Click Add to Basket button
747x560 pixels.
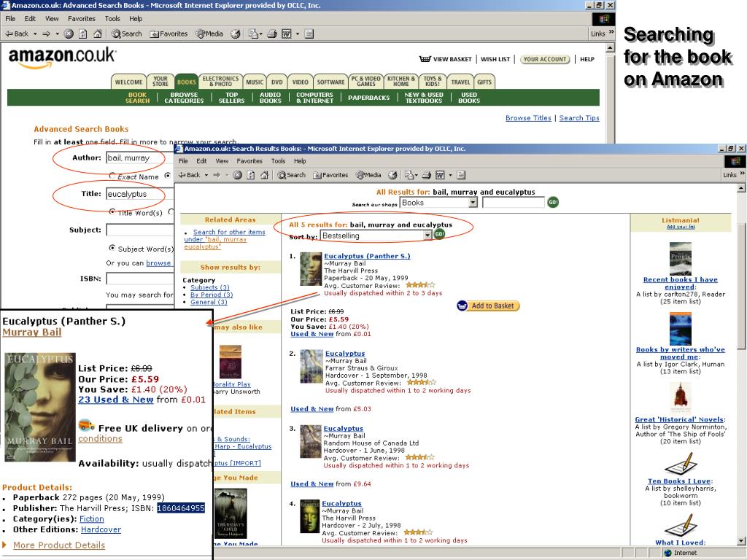(x=488, y=306)
